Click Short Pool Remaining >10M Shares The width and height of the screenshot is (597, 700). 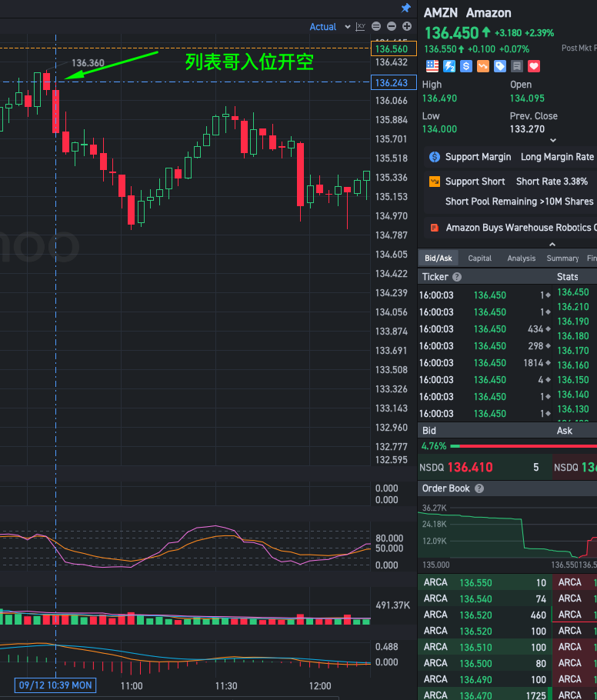[519, 202]
